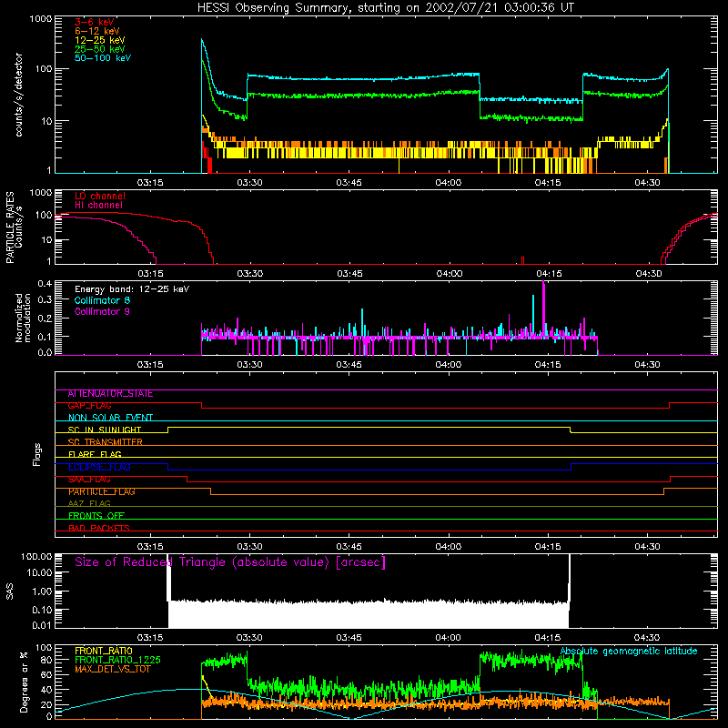Click the Absolute geomagnetic latitude label
The width and height of the screenshot is (728, 728).
click(629, 652)
